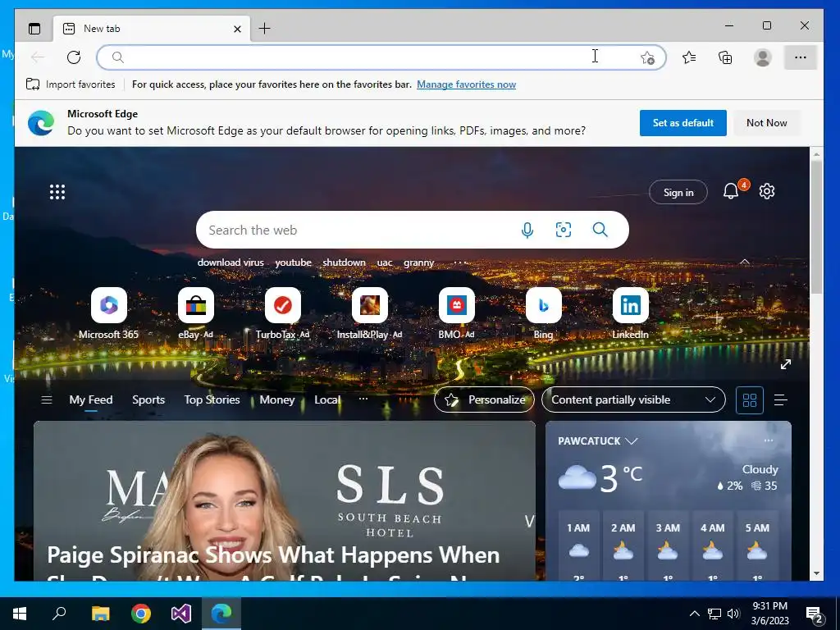Viewport: 840px width, 630px height.
Task: Expand the background image arrows icon
Action: pyautogui.click(x=786, y=364)
